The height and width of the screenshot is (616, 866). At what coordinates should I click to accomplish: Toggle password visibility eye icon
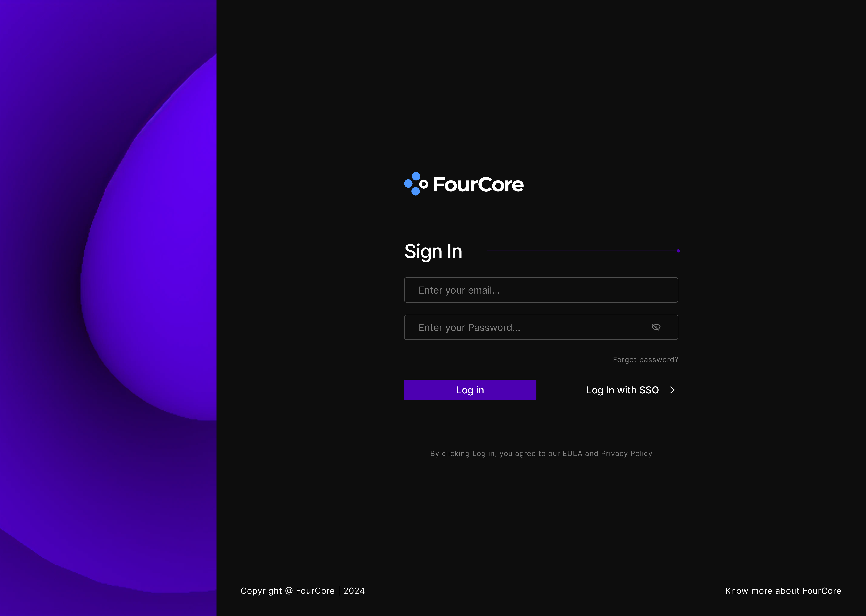pos(656,327)
